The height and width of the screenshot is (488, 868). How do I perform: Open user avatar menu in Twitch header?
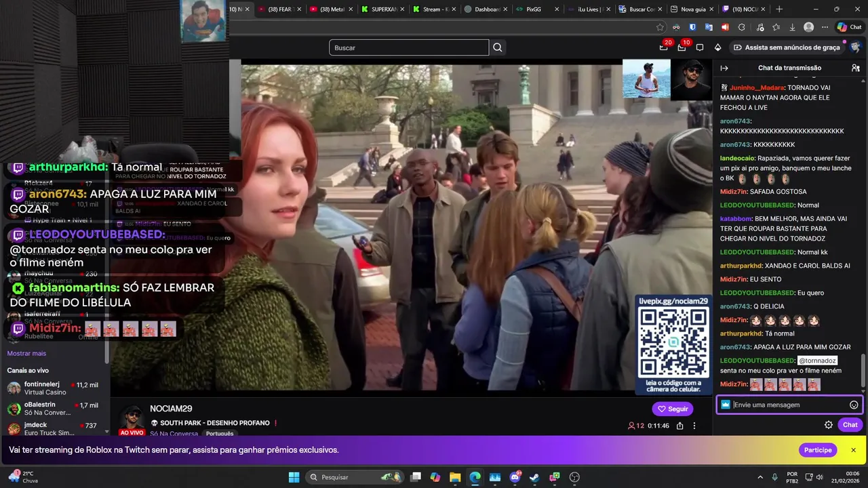pyautogui.click(x=856, y=47)
